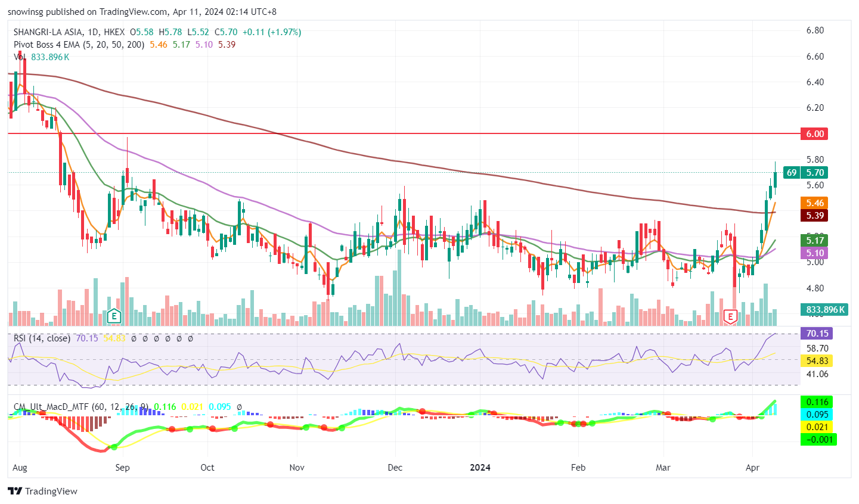Click the yellow 0.021 MACD axis label
The height and width of the screenshot is (504, 859).
(817, 427)
